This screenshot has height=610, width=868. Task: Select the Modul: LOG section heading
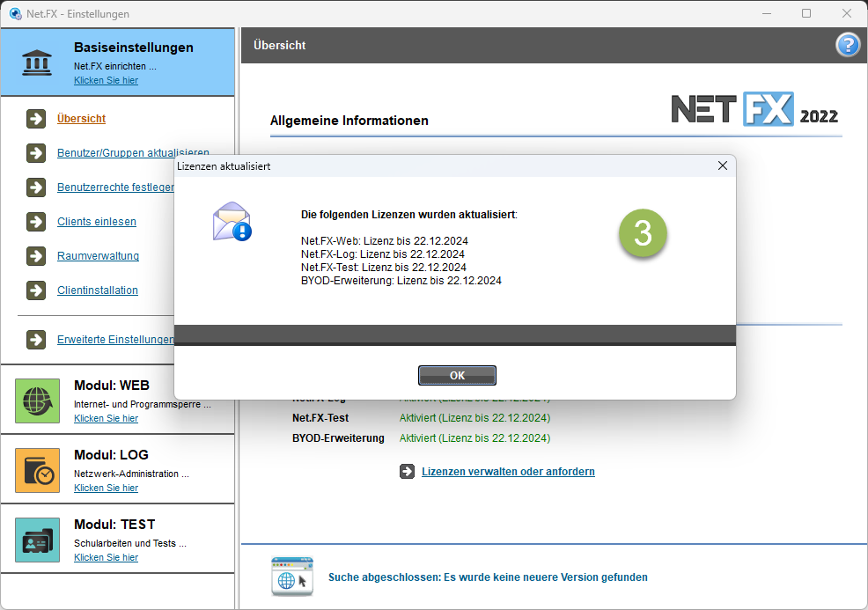point(111,455)
